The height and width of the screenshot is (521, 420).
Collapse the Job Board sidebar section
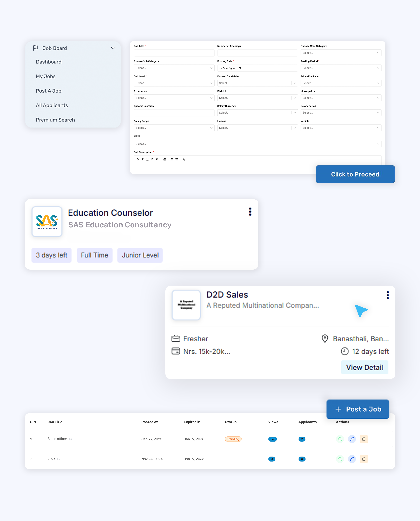112,48
